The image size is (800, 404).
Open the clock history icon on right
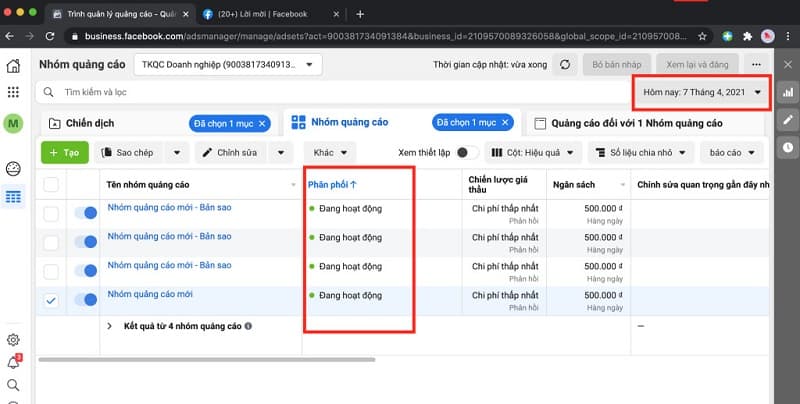click(788, 147)
